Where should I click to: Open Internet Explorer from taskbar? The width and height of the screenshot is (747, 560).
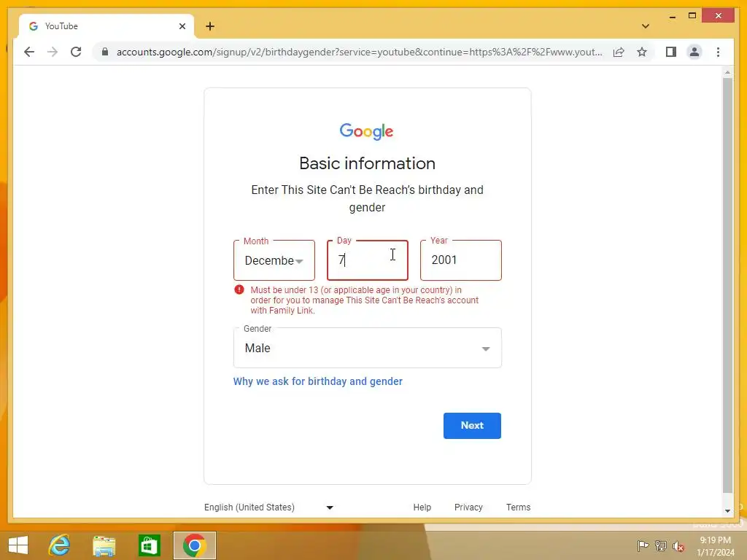(x=60, y=545)
